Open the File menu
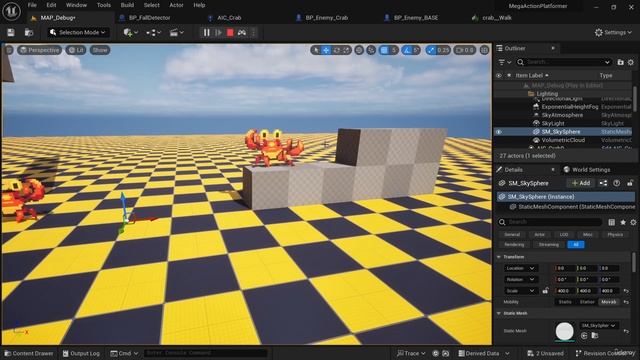This screenshot has width=640, height=360. 32,5
